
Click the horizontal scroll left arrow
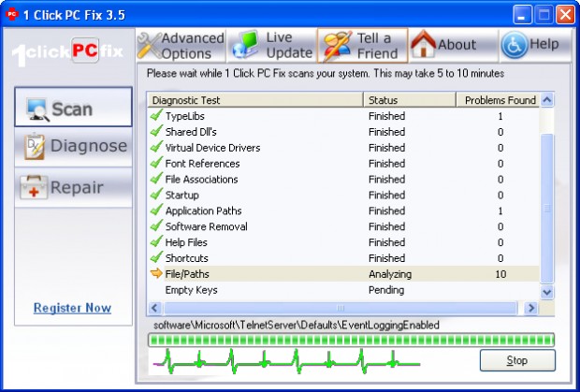155,308
